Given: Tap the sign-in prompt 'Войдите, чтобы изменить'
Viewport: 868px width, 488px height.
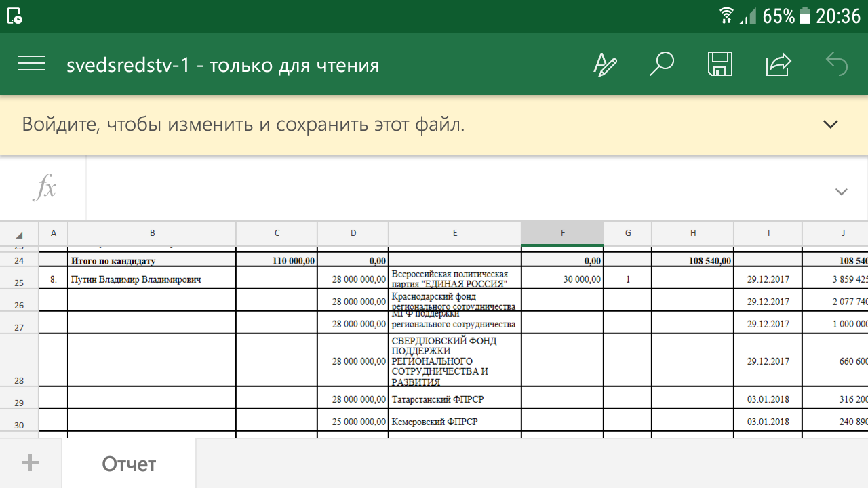Looking at the screenshot, I should tap(243, 125).
